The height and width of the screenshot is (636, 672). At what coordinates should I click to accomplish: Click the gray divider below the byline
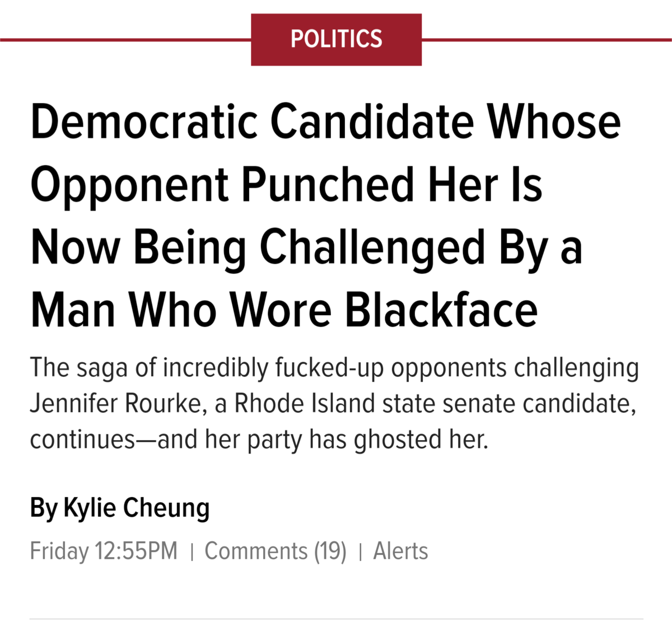click(336, 619)
